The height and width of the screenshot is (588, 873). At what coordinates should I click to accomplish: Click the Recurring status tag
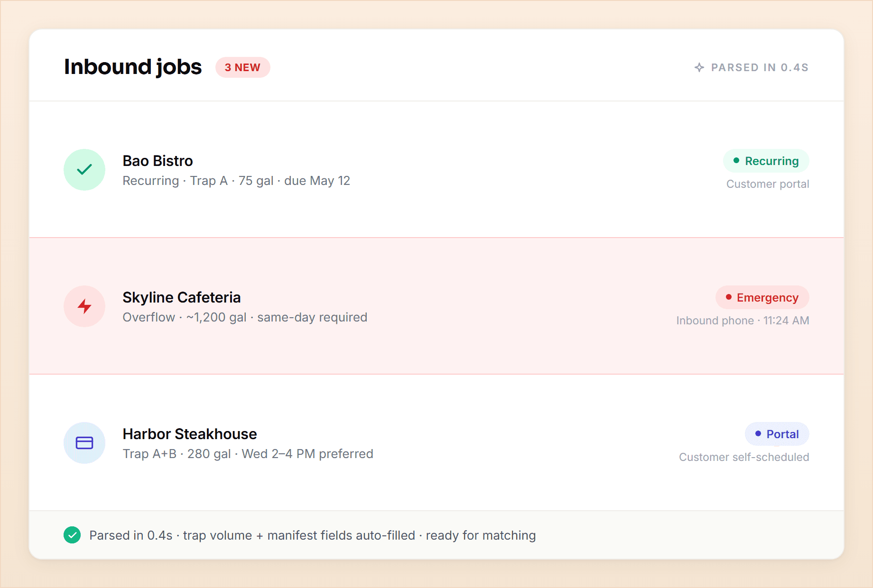coord(766,161)
